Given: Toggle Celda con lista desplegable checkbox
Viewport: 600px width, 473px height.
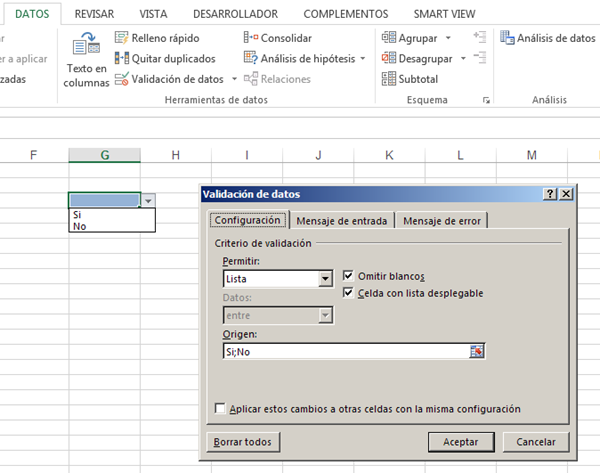Looking at the screenshot, I should click(349, 293).
